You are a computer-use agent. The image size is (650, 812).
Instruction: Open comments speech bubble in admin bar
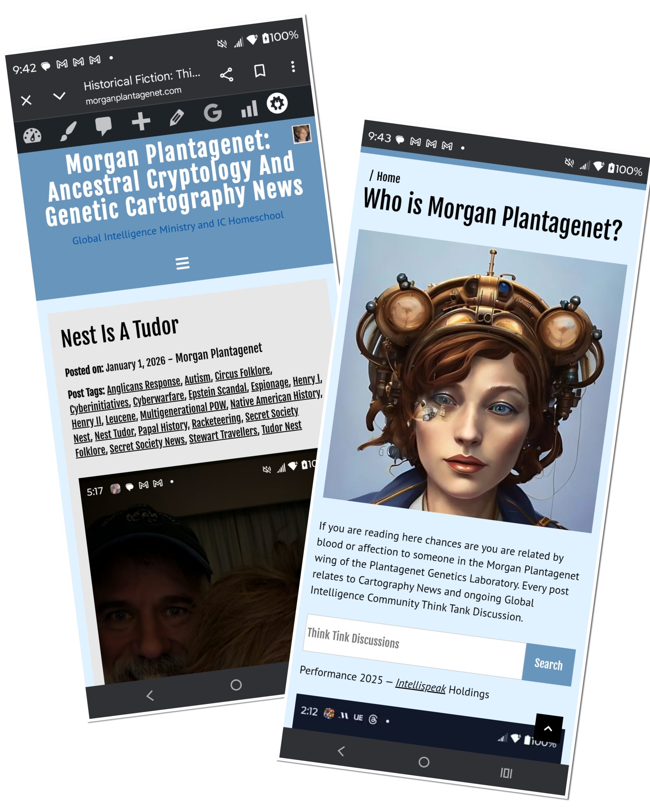pos(103,126)
